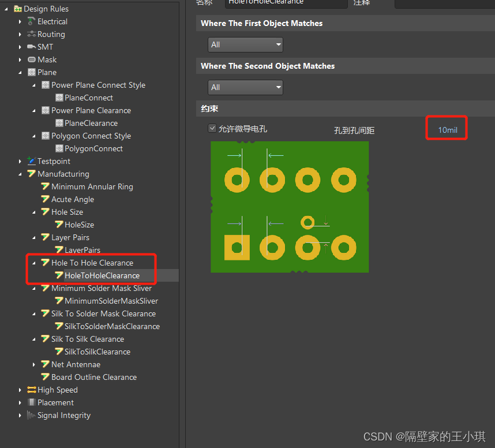Click the 10mil hole clearance value

click(x=447, y=130)
